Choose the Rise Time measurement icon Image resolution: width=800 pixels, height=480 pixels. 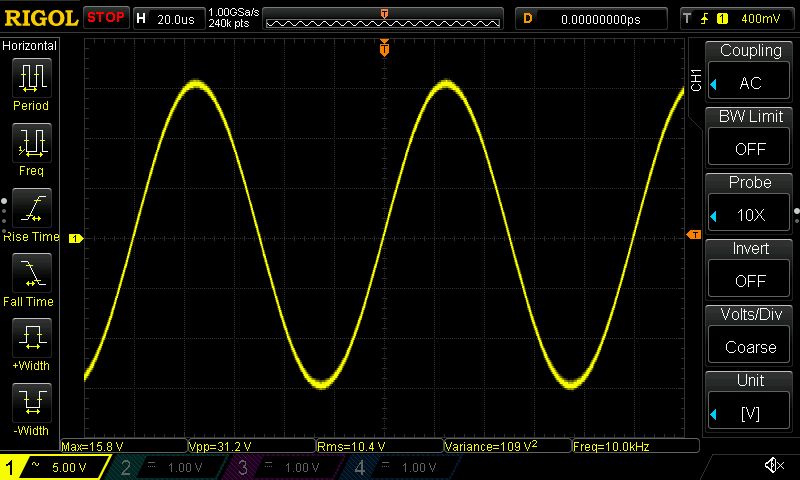click(x=31, y=206)
